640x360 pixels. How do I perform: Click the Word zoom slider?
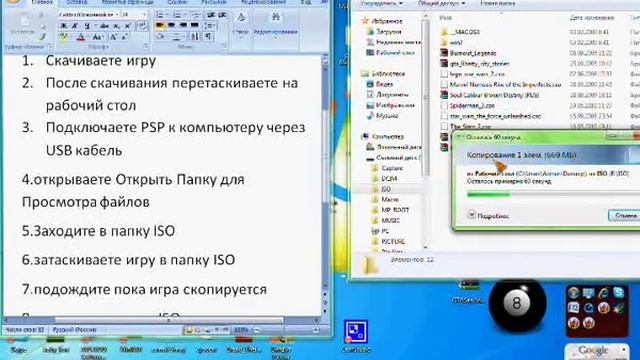286,330
